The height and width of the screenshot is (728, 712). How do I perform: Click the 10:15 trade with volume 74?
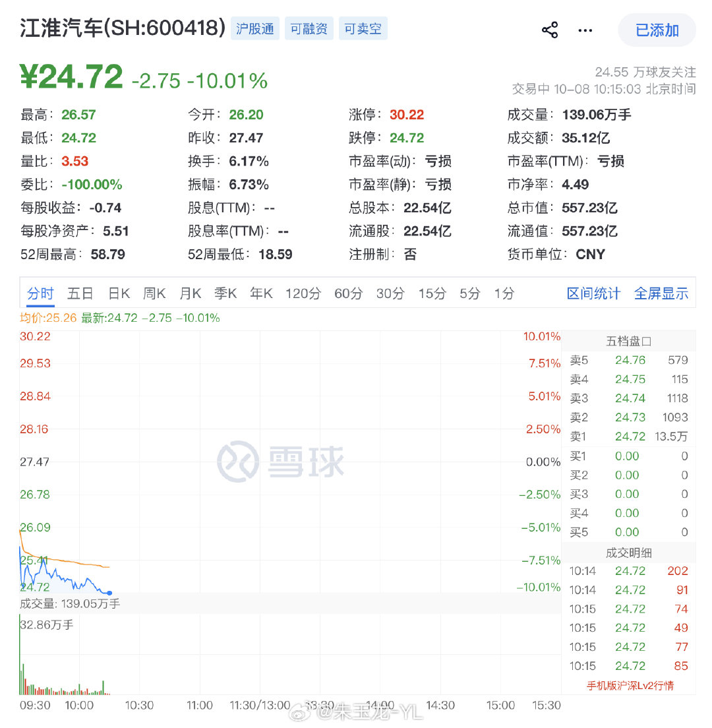628,609
